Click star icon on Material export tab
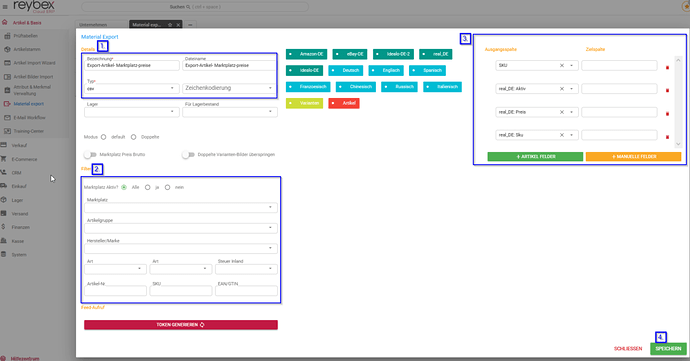The width and height of the screenshot is (690, 361). (x=170, y=25)
